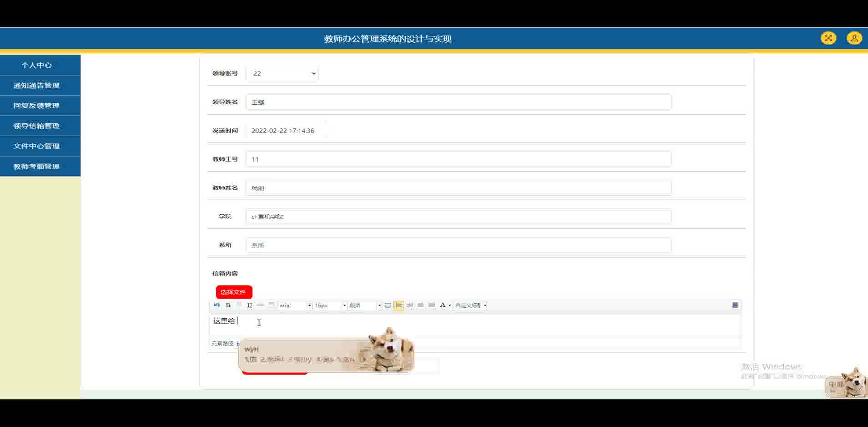
Task: Insert a horizontal rule in the editor
Action: (x=260, y=305)
